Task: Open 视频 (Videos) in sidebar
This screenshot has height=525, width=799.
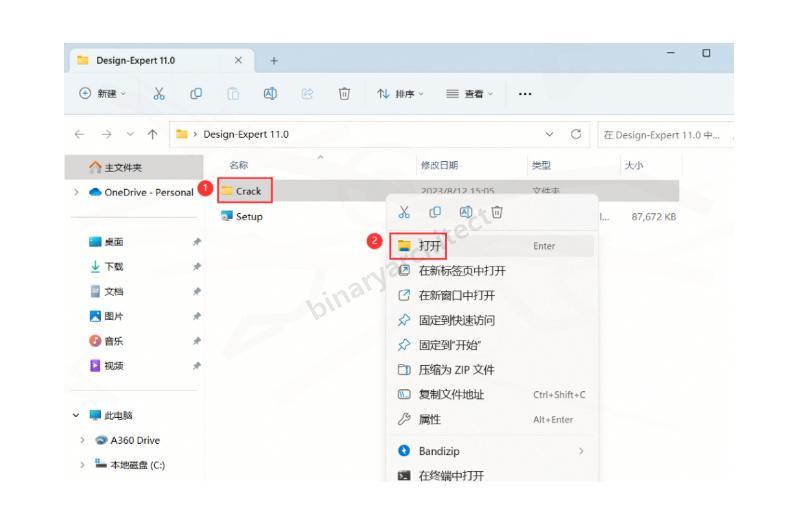Action: point(106,366)
